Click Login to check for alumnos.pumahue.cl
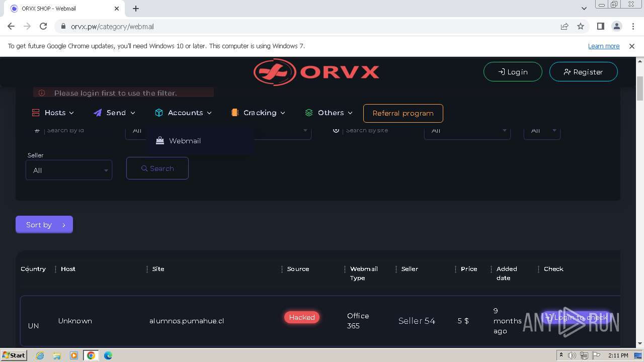The height and width of the screenshot is (362, 644). 577,317
